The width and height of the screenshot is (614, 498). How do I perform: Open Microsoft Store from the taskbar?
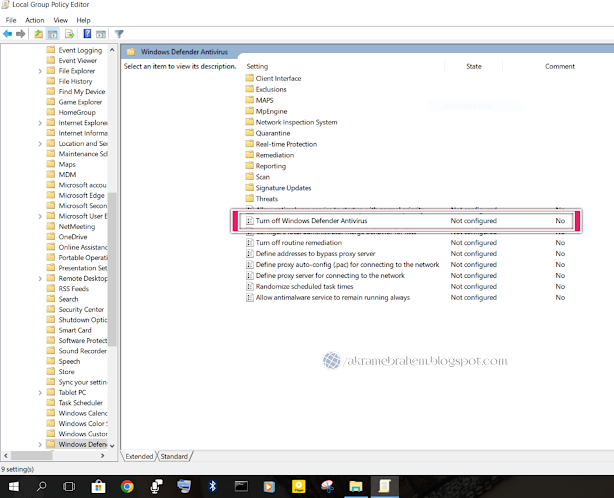point(98,487)
